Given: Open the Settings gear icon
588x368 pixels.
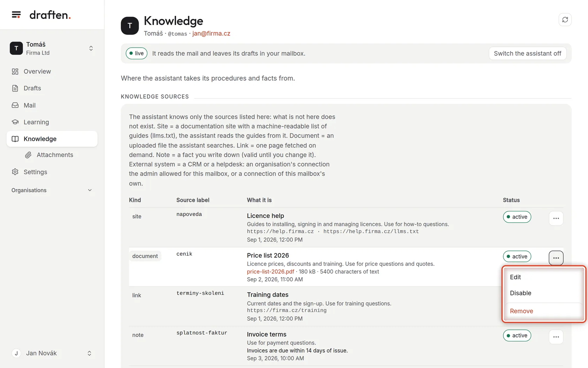Looking at the screenshot, I should coord(15,172).
